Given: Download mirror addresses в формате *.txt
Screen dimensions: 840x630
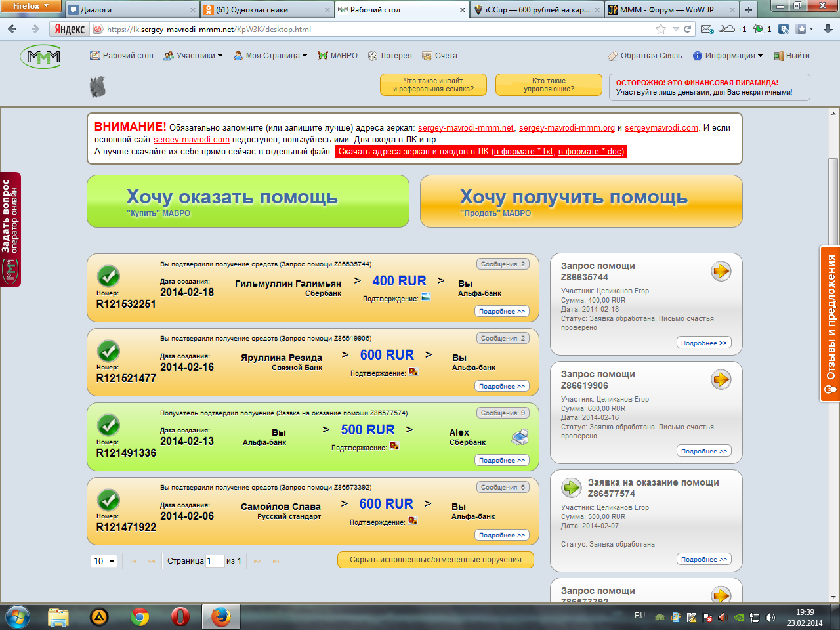Looking at the screenshot, I should [x=523, y=152].
